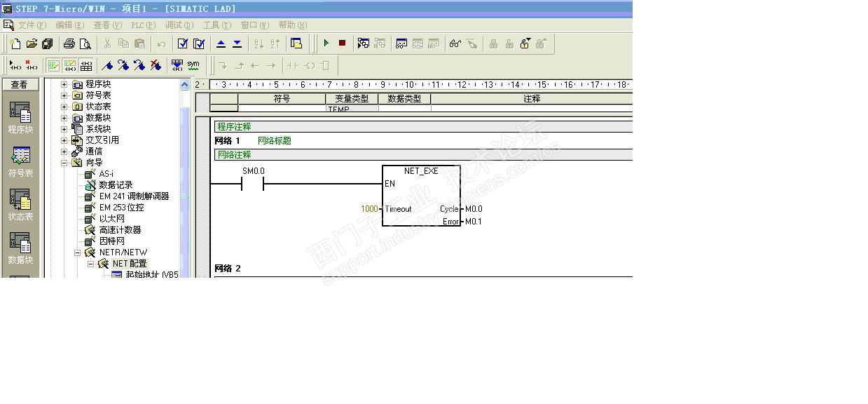This screenshot has height=404, width=868.
Task: Apply all symbols to the project icon
Action: click(177, 65)
